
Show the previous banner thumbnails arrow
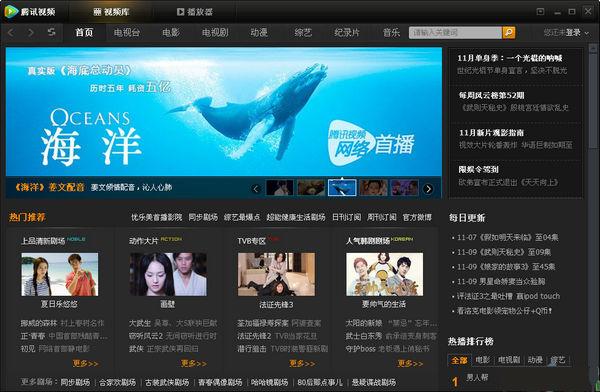256,188
